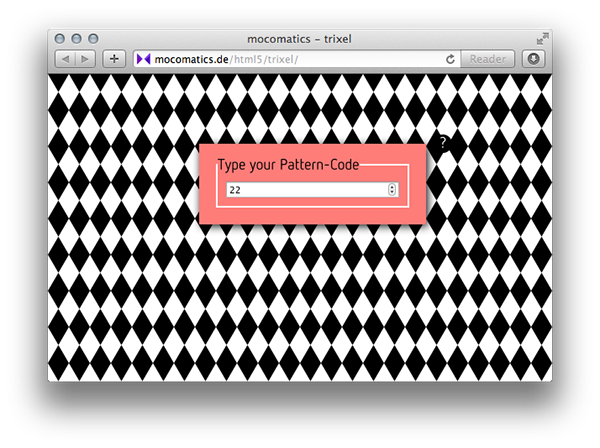Open the Reader view button
This screenshot has height=448, width=600.
click(488, 59)
